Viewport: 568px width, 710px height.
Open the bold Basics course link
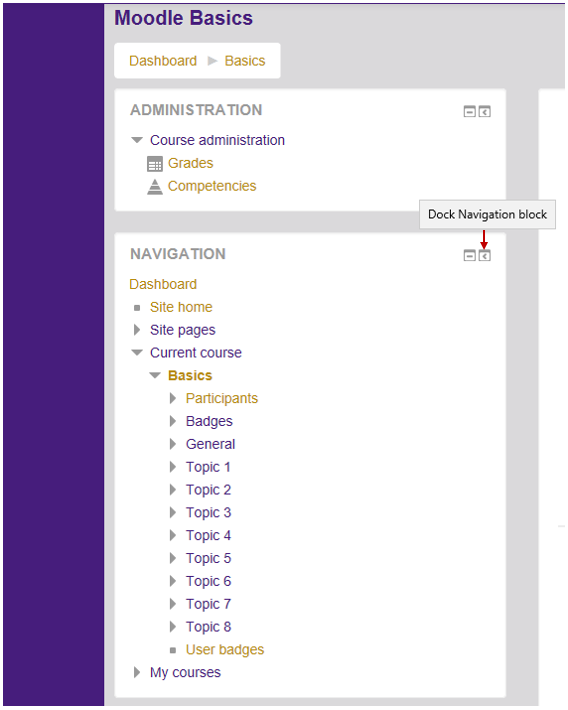(x=190, y=376)
